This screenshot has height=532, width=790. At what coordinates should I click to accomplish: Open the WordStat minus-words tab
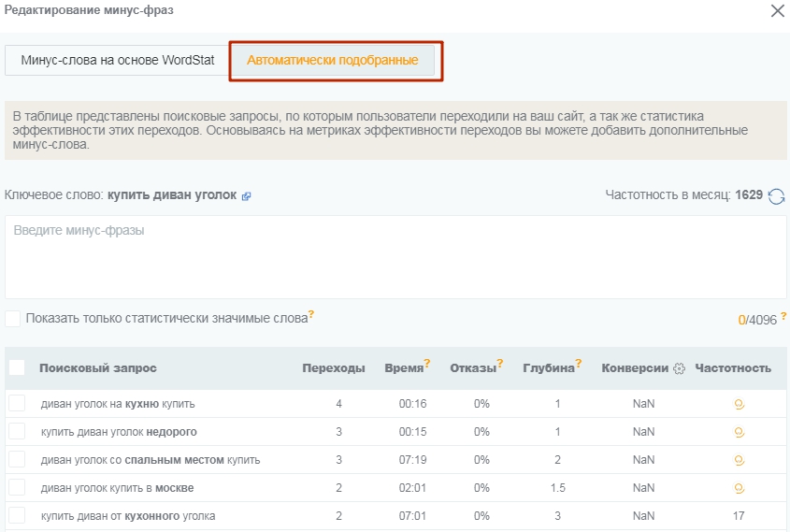pyautogui.click(x=118, y=60)
